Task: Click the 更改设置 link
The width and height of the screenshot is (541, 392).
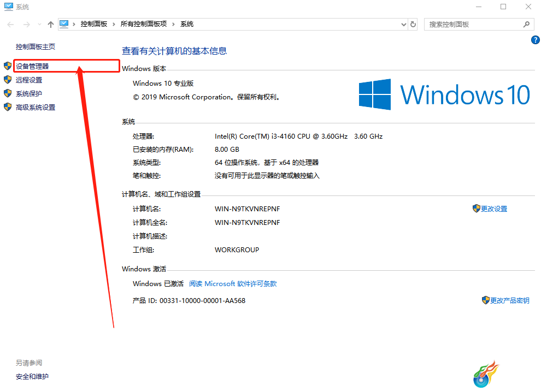Action: click(x=494, y=209)
